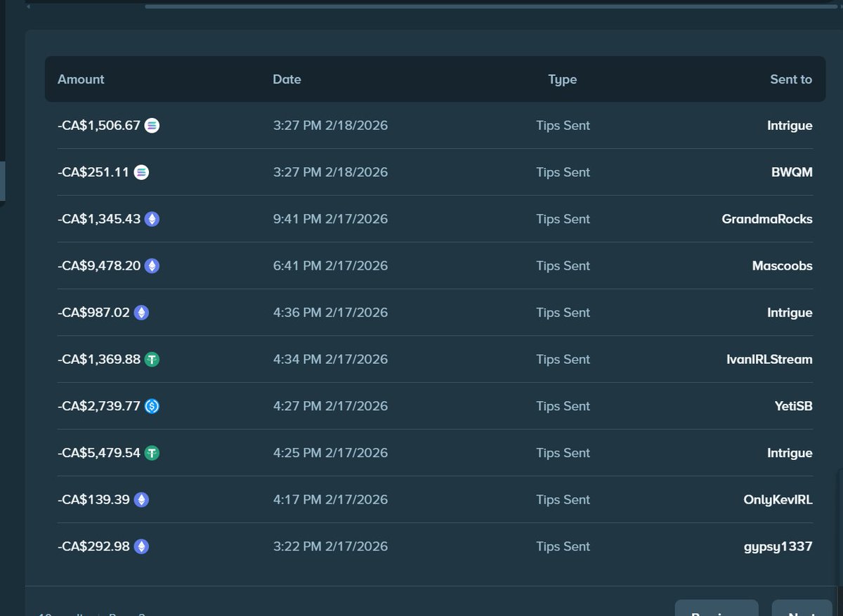The height and width of the screenshot is (616, 843).
Task: Sort the table by the Amount column
Action: tap(81, 79)
